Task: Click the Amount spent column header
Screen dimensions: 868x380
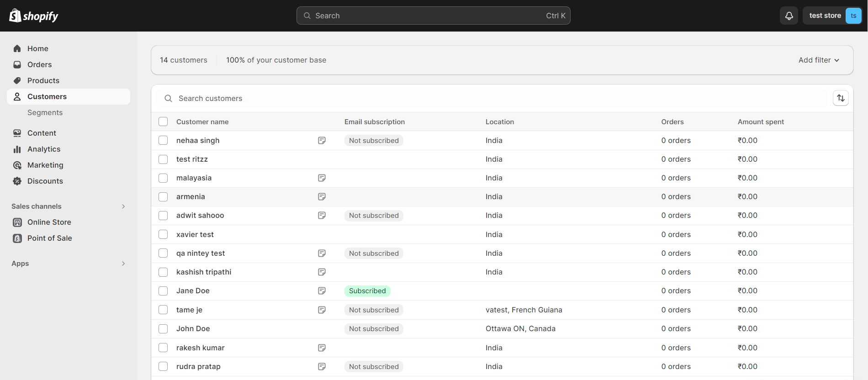Action: click(761, 121)
